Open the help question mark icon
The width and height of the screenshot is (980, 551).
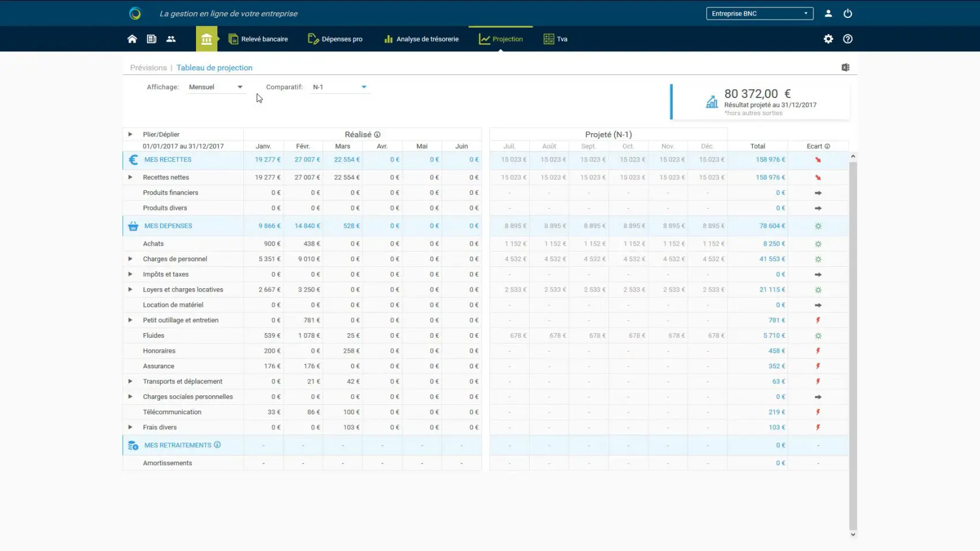[x=847, y=39]
